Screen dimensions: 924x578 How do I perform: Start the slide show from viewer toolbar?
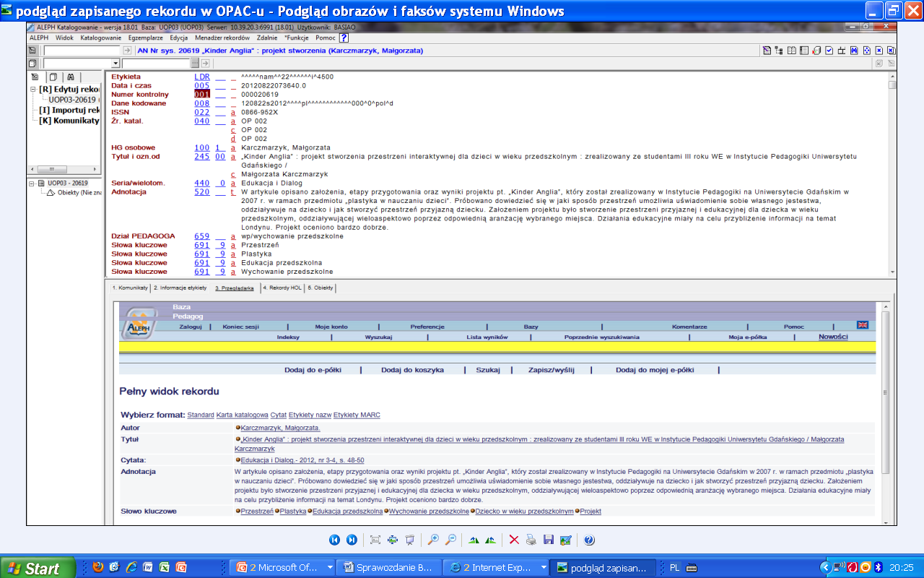click(x=410, y=540)
